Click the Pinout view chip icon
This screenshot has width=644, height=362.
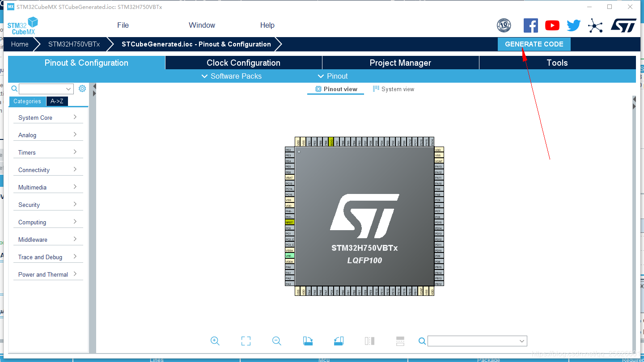(x=318, y=89)
